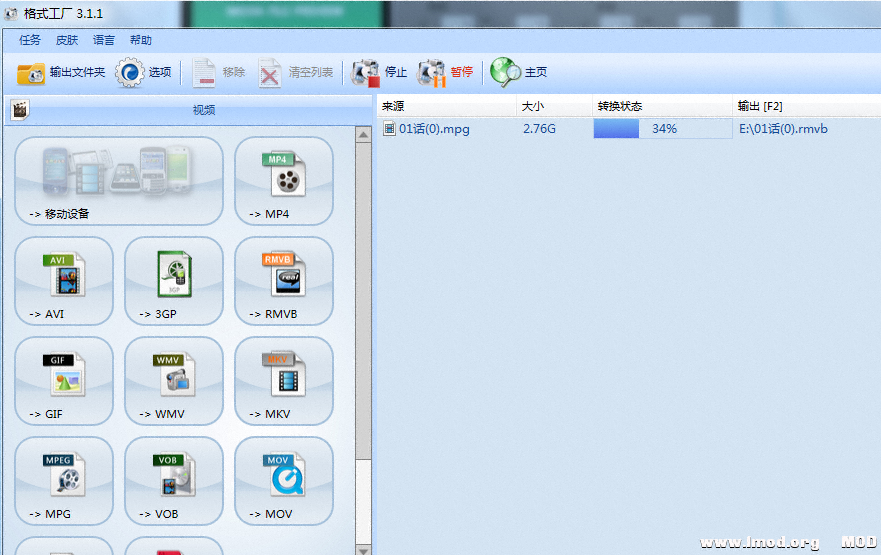Sort by the 转换状态 column header
881x555 pixels.
[x=662, y=106]
